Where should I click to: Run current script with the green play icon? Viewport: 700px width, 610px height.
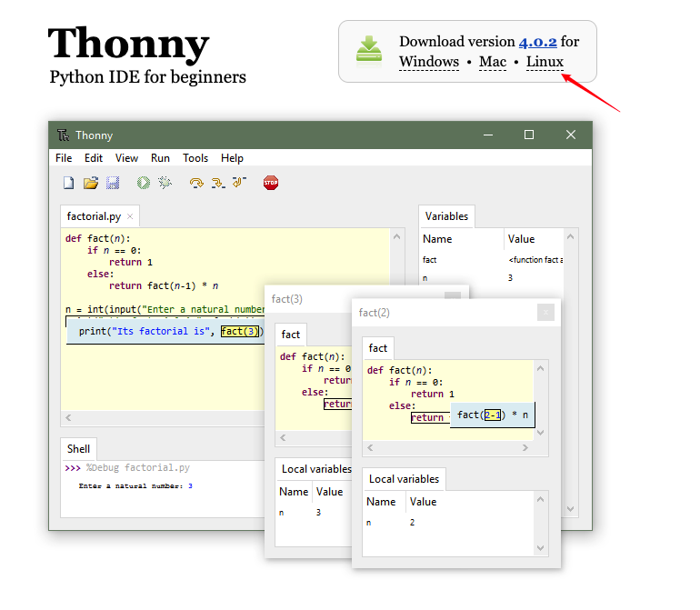tap(144, 183)
